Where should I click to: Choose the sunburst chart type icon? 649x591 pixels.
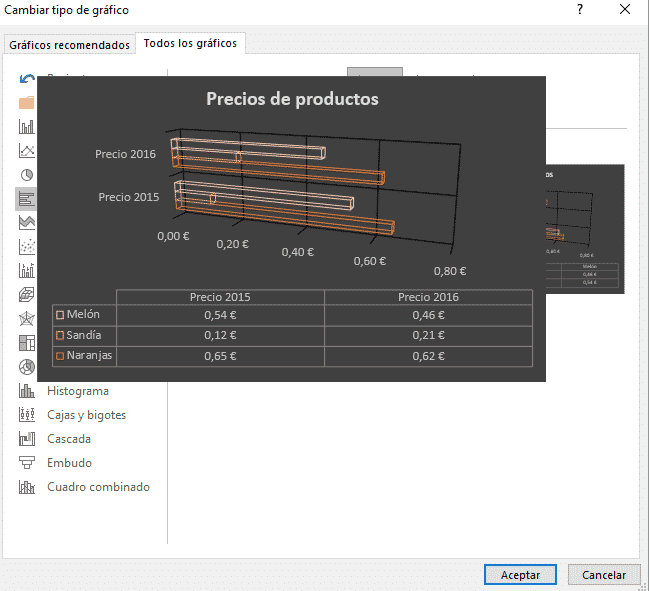[27, 367]
